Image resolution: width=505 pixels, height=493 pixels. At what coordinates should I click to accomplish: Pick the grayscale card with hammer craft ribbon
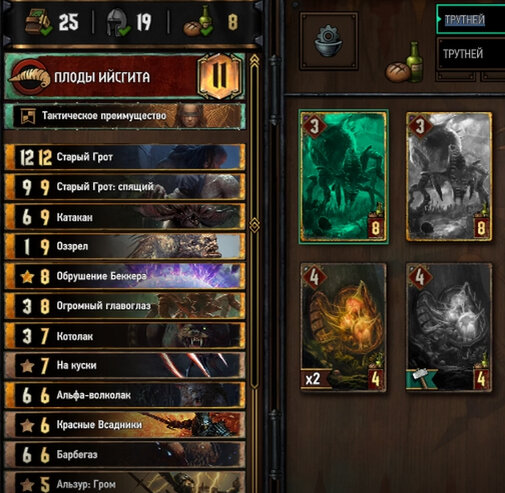coord(449,327)
